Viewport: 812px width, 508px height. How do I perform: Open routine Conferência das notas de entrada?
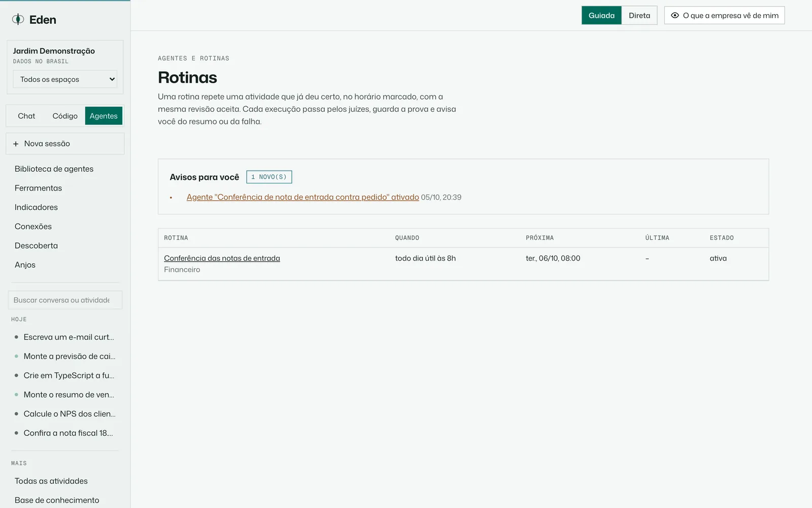point(222,258)
